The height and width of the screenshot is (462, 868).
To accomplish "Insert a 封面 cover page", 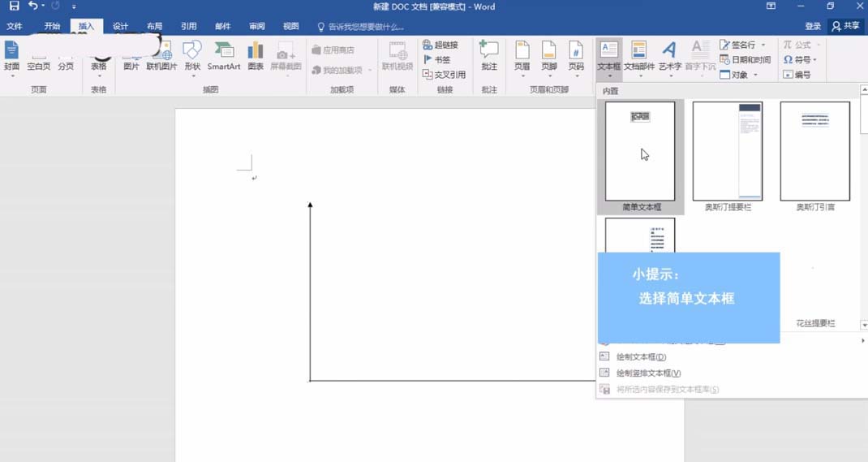I will pyautogui.click(x=11, y=55).
